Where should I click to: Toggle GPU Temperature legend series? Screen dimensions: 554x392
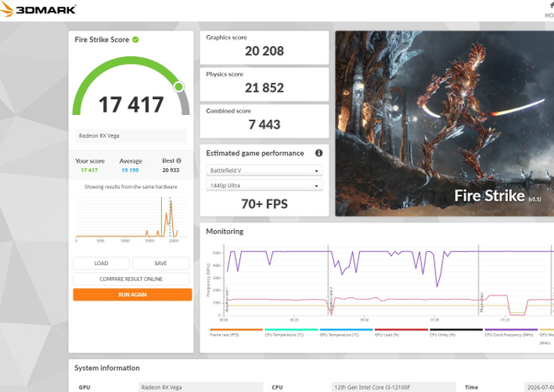pos(346,332)
